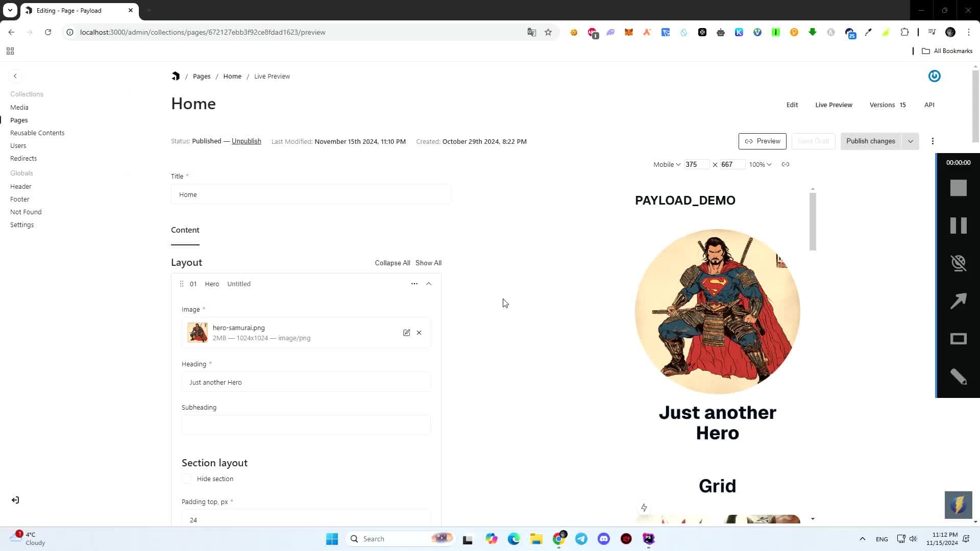Open live preview in new window icon
Image resolution: width=980 pixels, height=551 pixels.
pyautogui.click(x=786, y=164)
